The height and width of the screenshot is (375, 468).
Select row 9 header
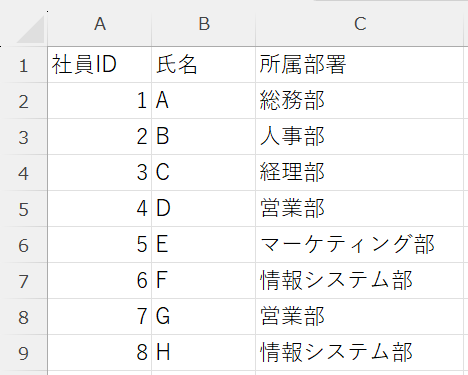click(23, 353)
